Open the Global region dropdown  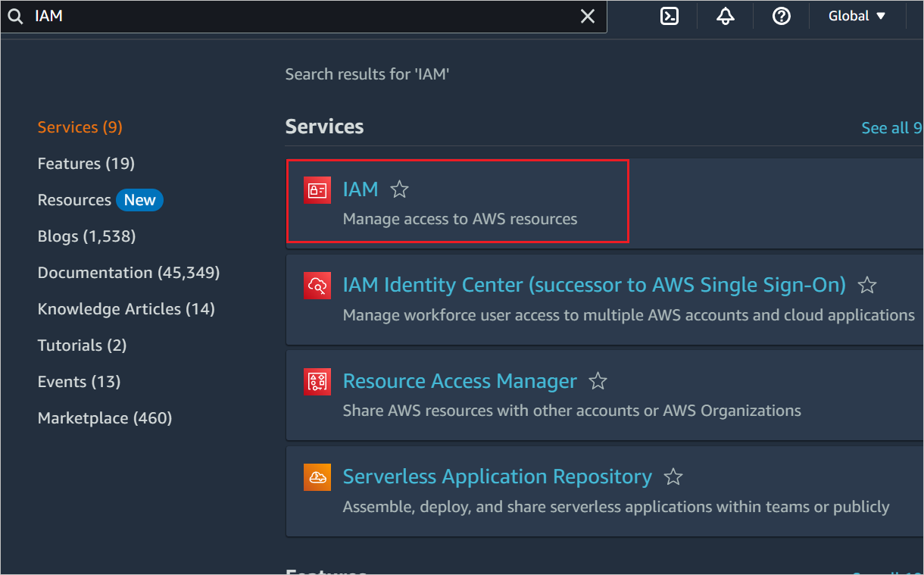[x=857, y=16]
